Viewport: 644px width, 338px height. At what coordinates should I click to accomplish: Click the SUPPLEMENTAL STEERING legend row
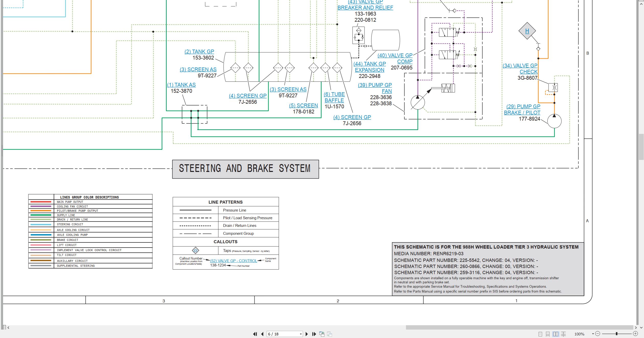(91, 266)
